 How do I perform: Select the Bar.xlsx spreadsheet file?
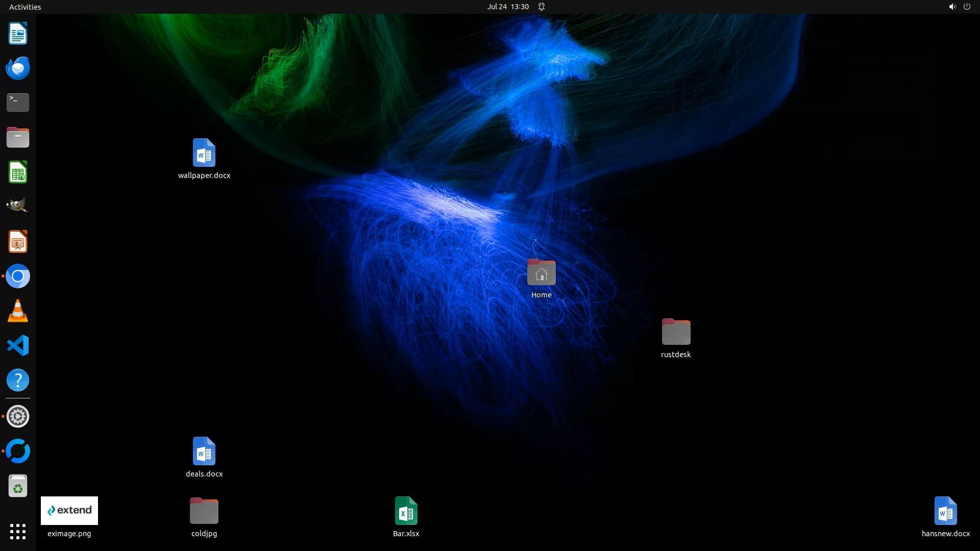(406, 511)
